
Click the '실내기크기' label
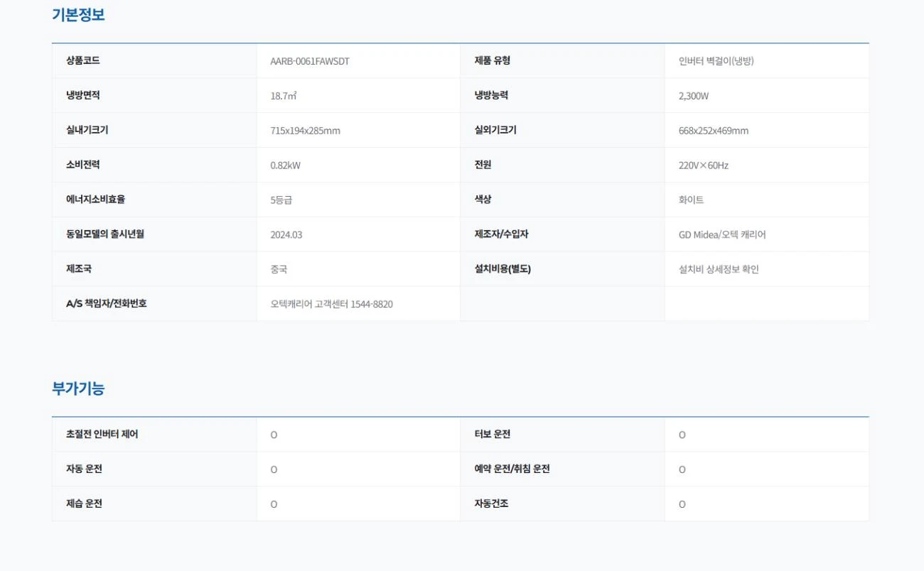coord(87,130)
